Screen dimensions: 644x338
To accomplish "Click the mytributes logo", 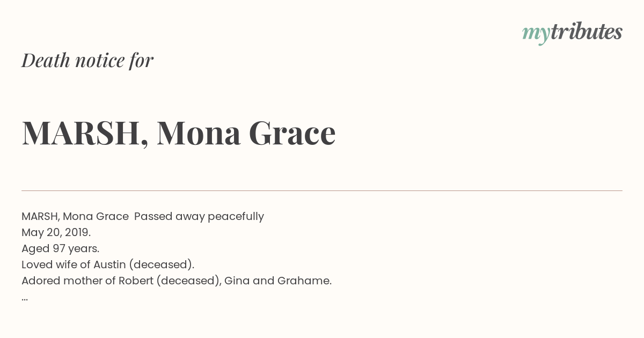I will [x=572, y=33].
